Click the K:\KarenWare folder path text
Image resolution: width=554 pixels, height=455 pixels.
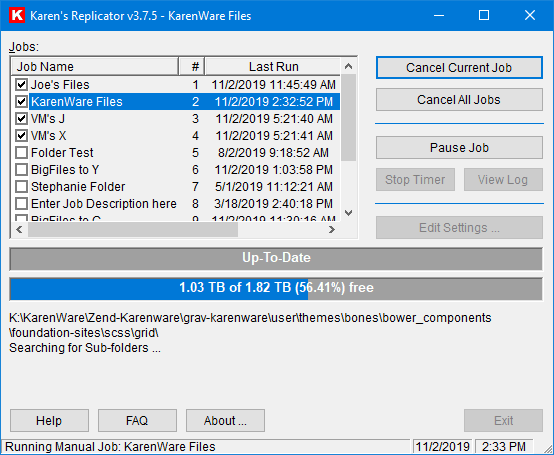[x=250, y=325]
